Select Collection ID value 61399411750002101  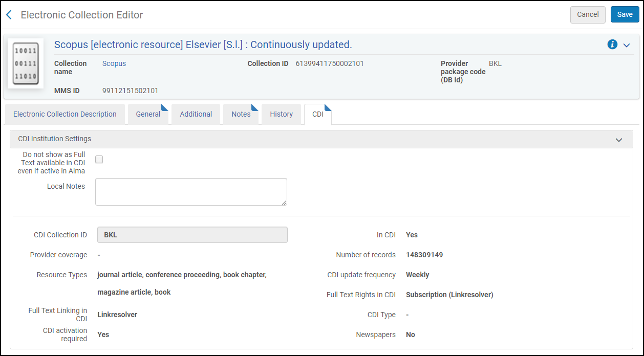[330, 63]
